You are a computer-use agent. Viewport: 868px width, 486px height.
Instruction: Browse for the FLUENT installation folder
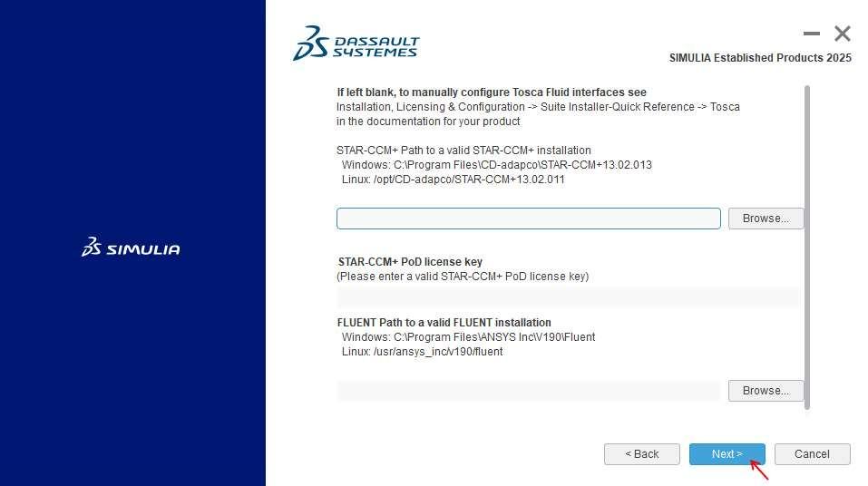click(x=766, y=391)
